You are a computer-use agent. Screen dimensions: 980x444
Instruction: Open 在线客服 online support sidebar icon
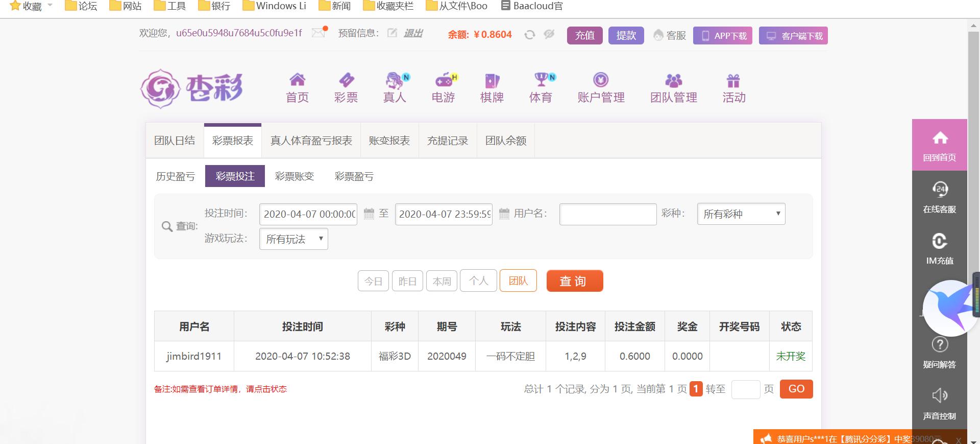pos(940,189)
